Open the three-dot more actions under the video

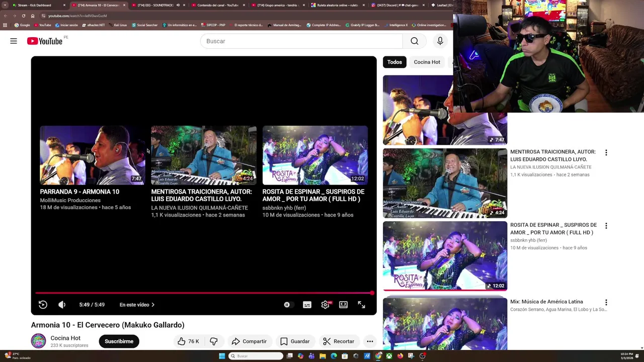[x=370, y=341]
